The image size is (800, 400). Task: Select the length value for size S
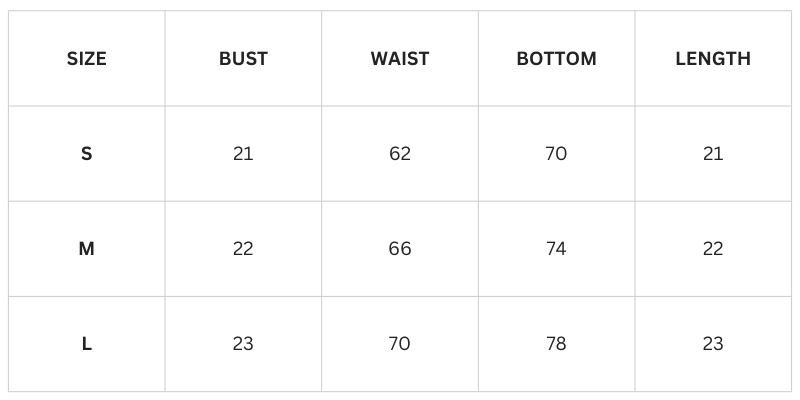(x=713, y=154)
